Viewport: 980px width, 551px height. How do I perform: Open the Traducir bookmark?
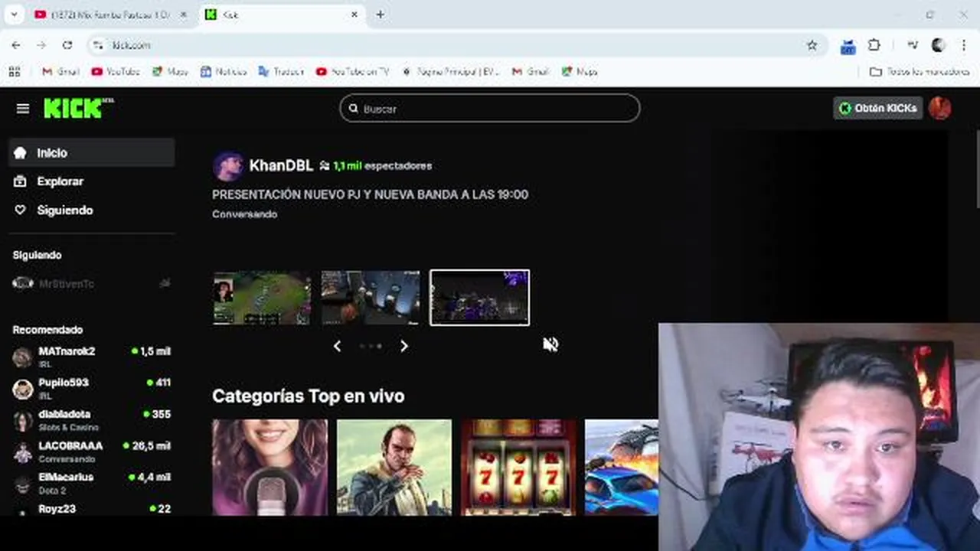coord(281,71)
